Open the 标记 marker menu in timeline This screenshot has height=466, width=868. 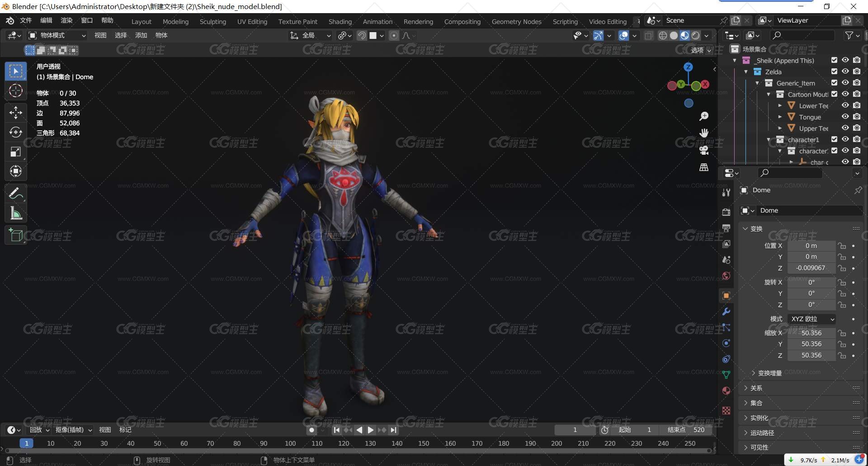[125, 430]
